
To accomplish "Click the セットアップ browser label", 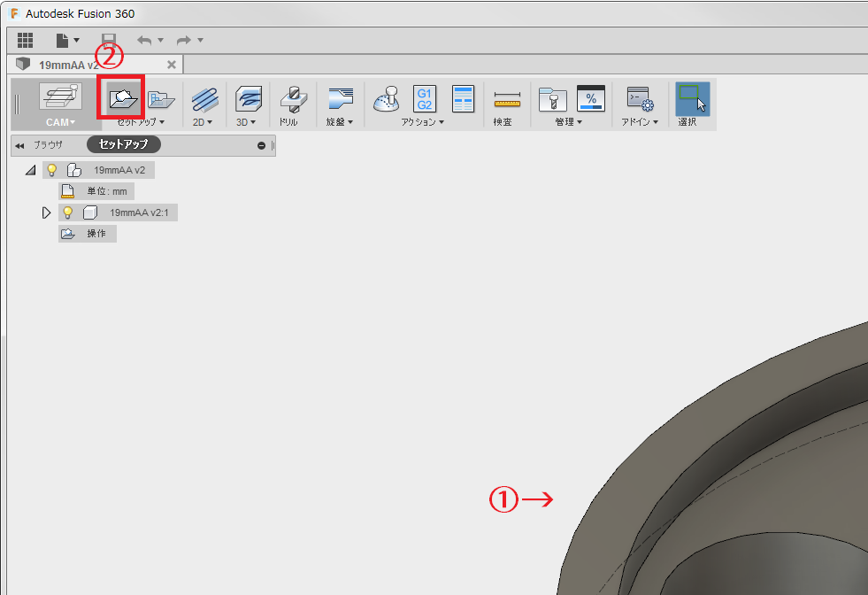I will pyautogui.click(x=124, y=144).
